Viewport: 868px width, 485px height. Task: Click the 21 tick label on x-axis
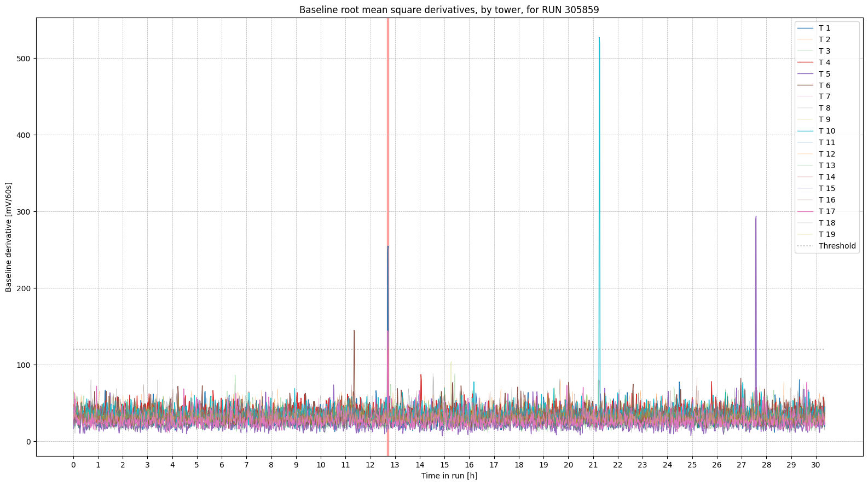click(593, 465)
